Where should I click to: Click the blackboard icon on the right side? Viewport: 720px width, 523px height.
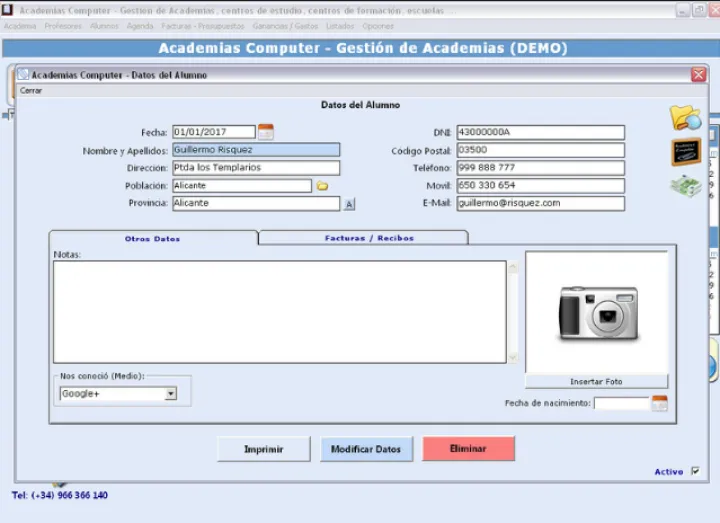(686, 152)
